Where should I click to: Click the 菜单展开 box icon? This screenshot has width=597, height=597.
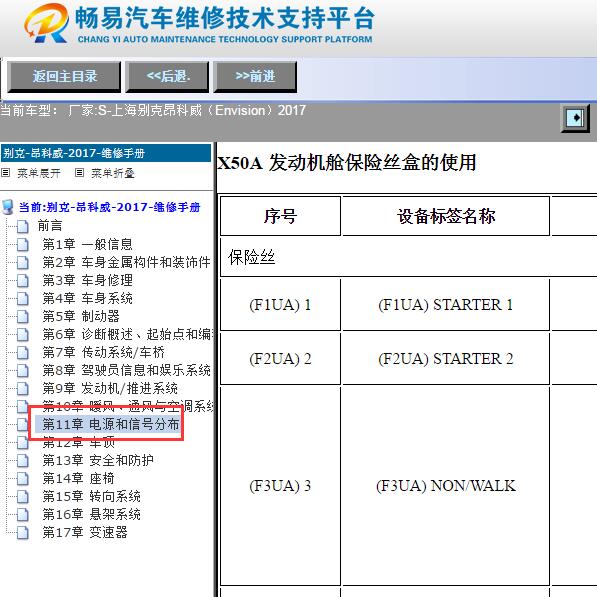click(5, 173)
